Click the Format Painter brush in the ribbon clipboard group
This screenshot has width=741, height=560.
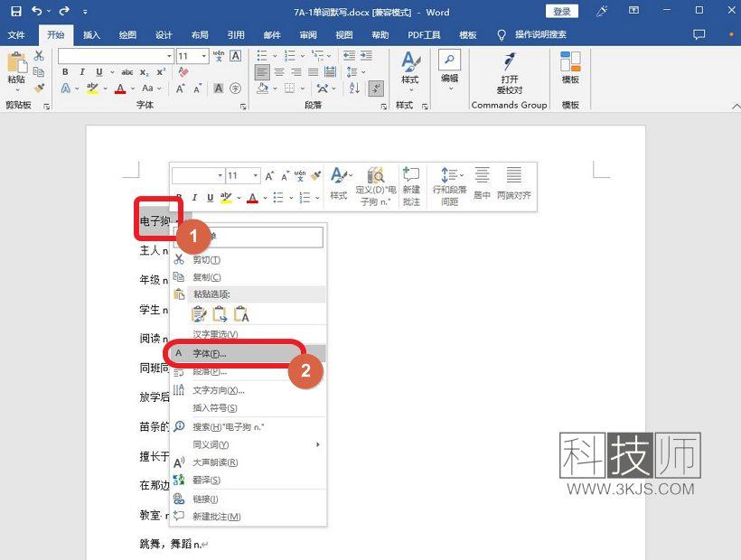39,89
